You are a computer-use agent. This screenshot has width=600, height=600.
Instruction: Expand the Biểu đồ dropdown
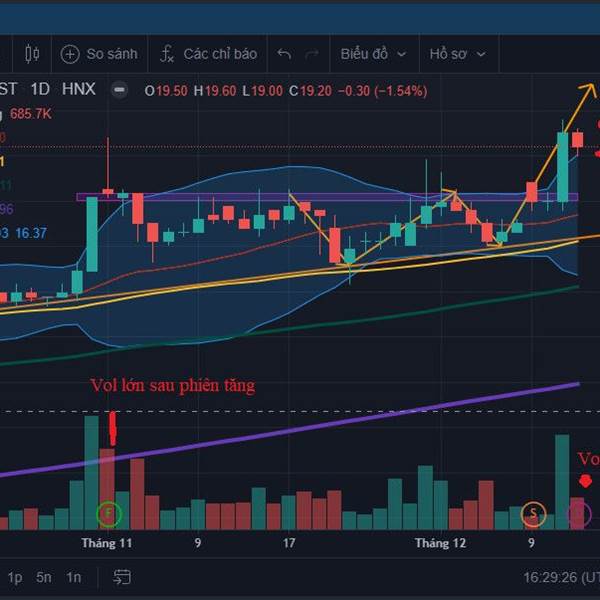tap(373, 54)
